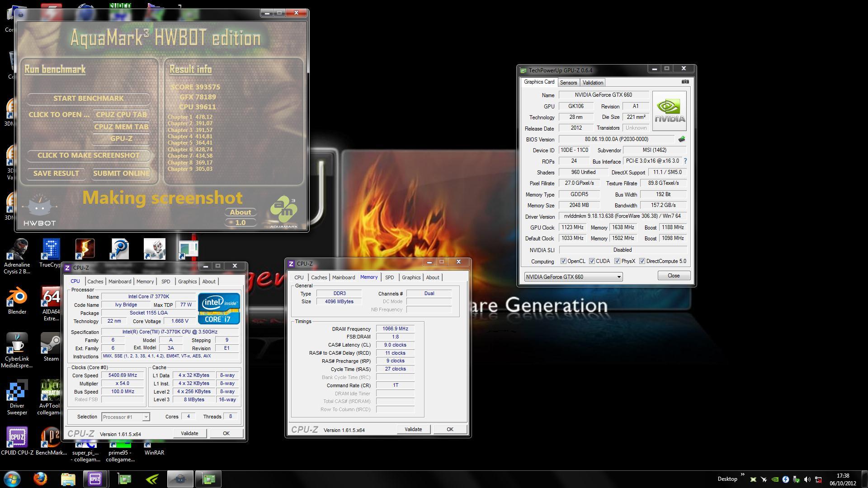The height and width of the screenshot is (488, 868).
Task: Open the AIDA64 Extreme desktop icon
Action: [x=51, y=304]
